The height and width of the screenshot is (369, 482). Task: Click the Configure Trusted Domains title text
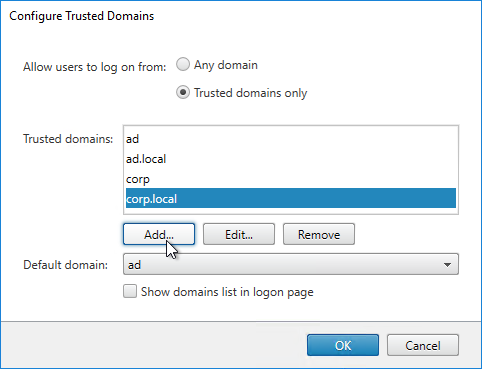[x=82, y=16]
